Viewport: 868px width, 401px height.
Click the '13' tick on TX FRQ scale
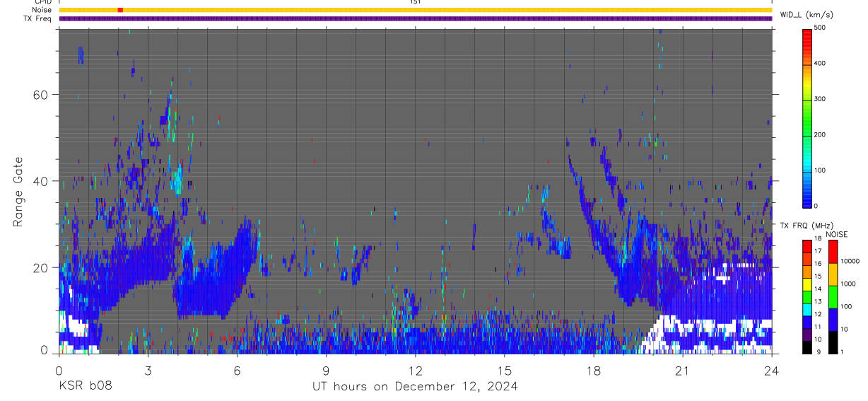[x=817, y=302]
